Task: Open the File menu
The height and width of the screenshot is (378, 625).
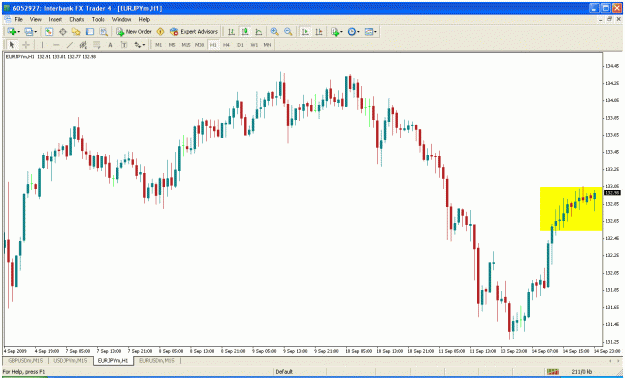Action: point(18,19)
